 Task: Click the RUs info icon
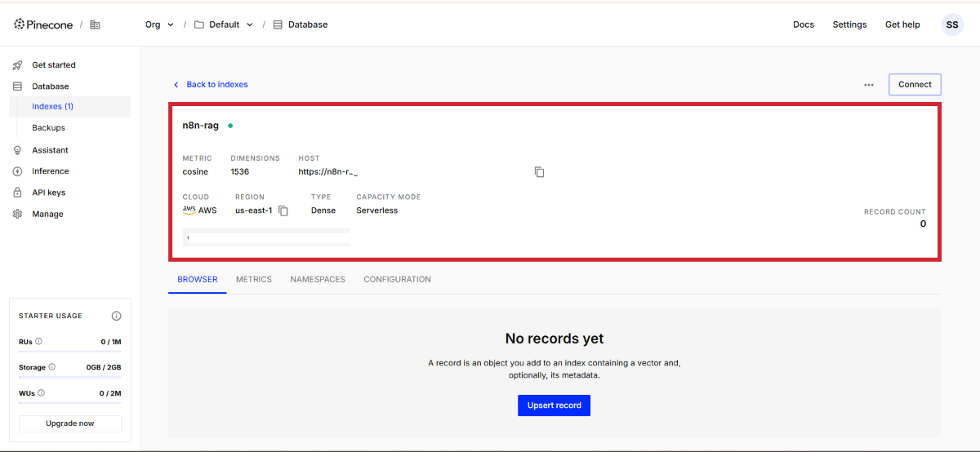[x=39, y=342]
